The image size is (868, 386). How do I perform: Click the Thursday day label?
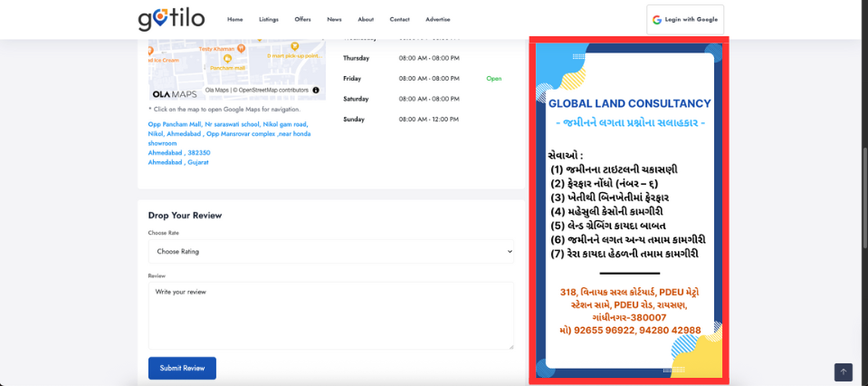coord(356,58)
